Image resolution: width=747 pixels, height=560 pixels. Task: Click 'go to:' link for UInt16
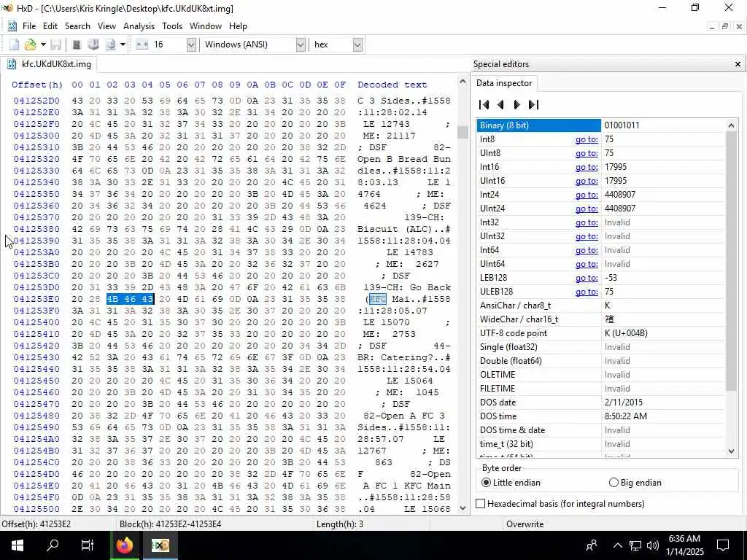pyautogui.click(x=587, y=181)
